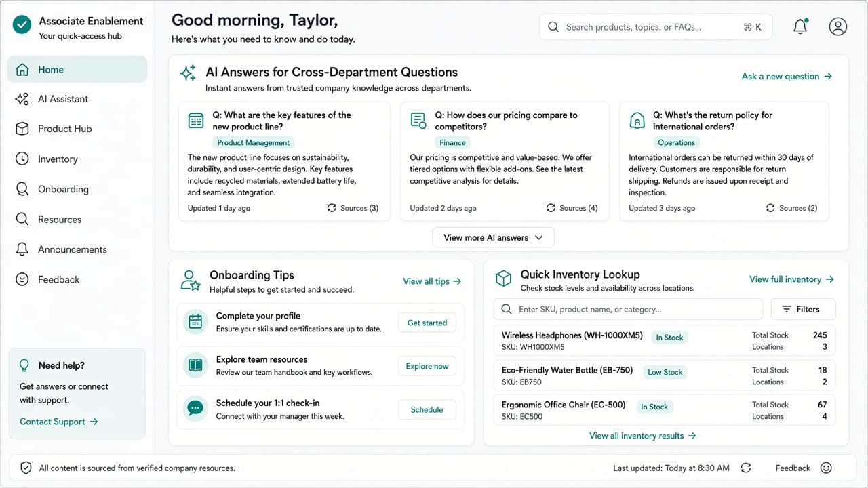Click the Operations department tag
The height and width of the screenshot is (488, 868).
(676, 143)
